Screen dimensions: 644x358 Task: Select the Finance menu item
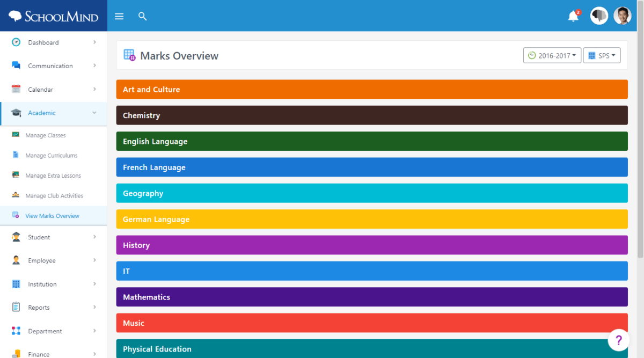point(39,354)
